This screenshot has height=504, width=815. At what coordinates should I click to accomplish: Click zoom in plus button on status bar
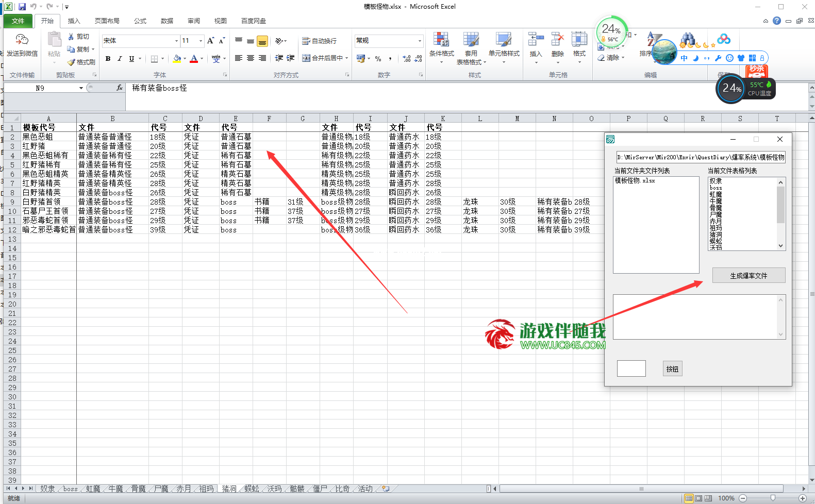point(803,498)
